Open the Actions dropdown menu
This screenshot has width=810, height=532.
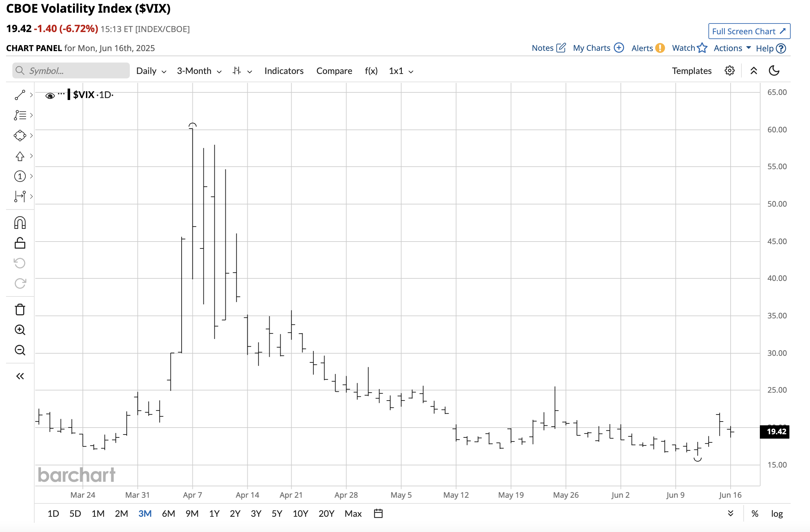(x=732, y=48)
